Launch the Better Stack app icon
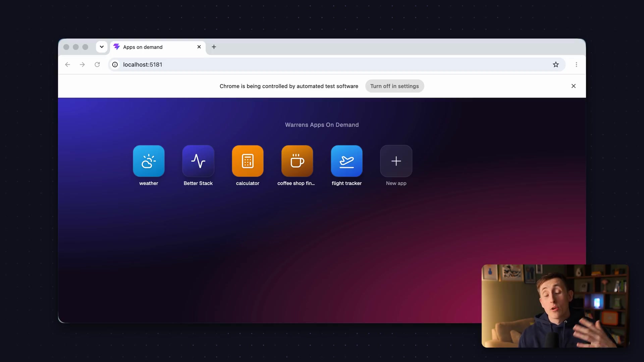Screen dimensions: 644x362 198,161
